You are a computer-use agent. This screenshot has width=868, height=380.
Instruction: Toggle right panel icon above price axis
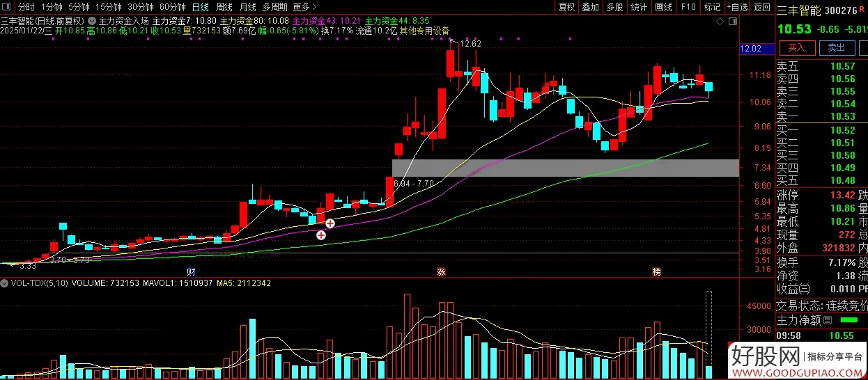coord(734,22)
